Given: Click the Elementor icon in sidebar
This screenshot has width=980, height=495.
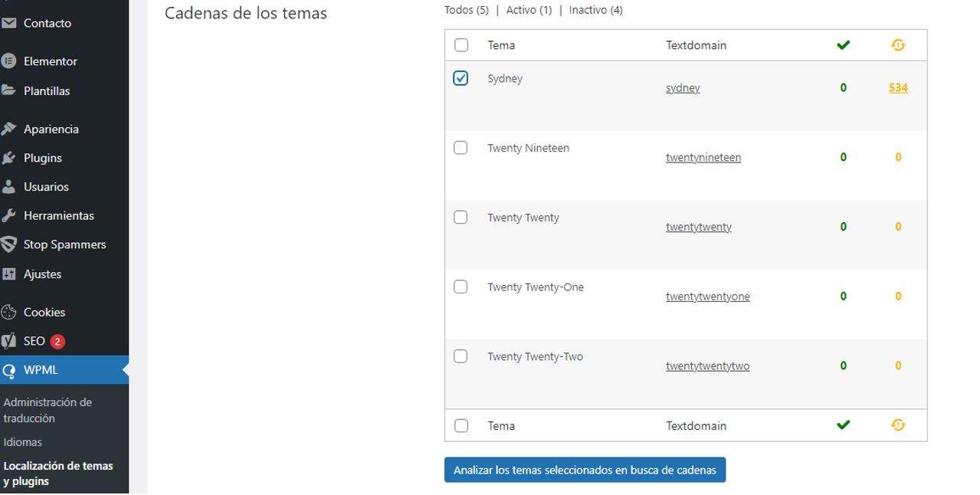Looking at the screenshot, I should tap(8, 61).
